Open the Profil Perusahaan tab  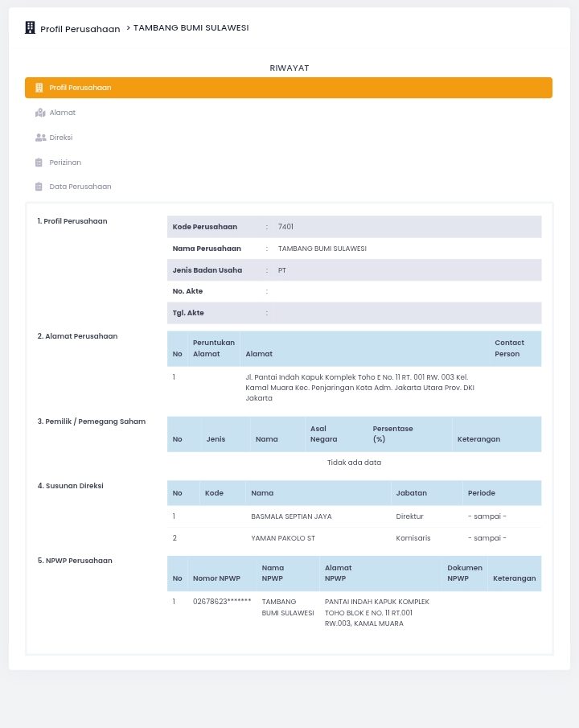coord(80,88)
